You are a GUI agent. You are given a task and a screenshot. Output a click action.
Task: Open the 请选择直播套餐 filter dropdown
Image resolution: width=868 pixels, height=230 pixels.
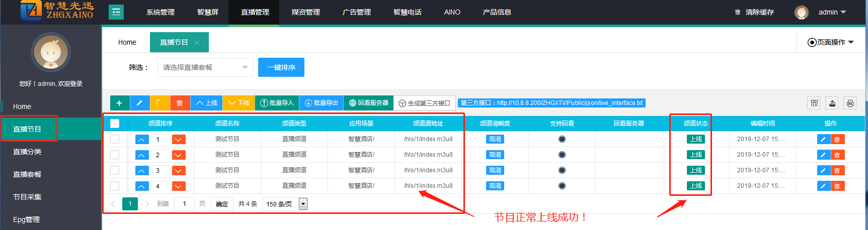205,67
